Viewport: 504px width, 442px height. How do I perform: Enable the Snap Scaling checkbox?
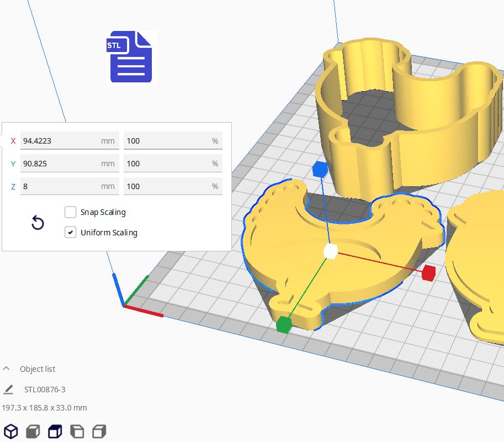pos(71,212)
